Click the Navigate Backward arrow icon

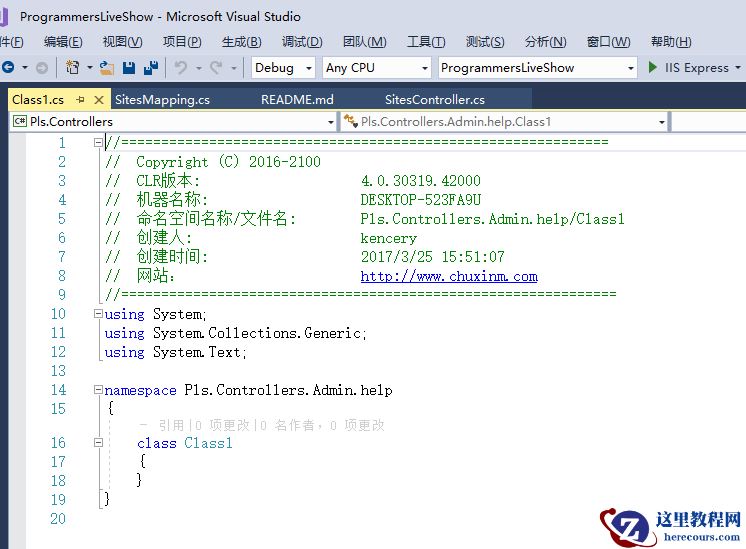[8, 68]
